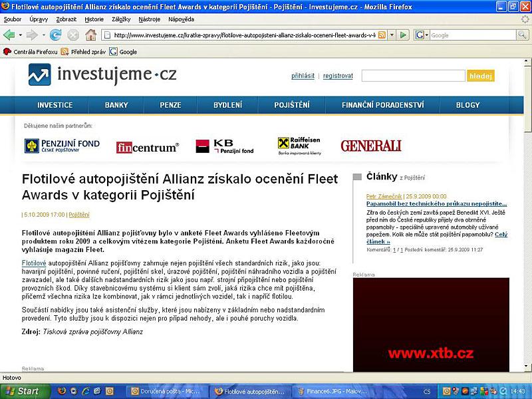
Task: Open the Nápověda menu
Action: [181, 19]
